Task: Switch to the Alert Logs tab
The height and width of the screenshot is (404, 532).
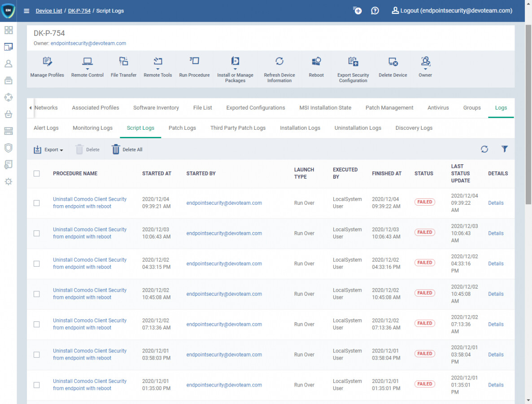Action: (x=46, y=128)
